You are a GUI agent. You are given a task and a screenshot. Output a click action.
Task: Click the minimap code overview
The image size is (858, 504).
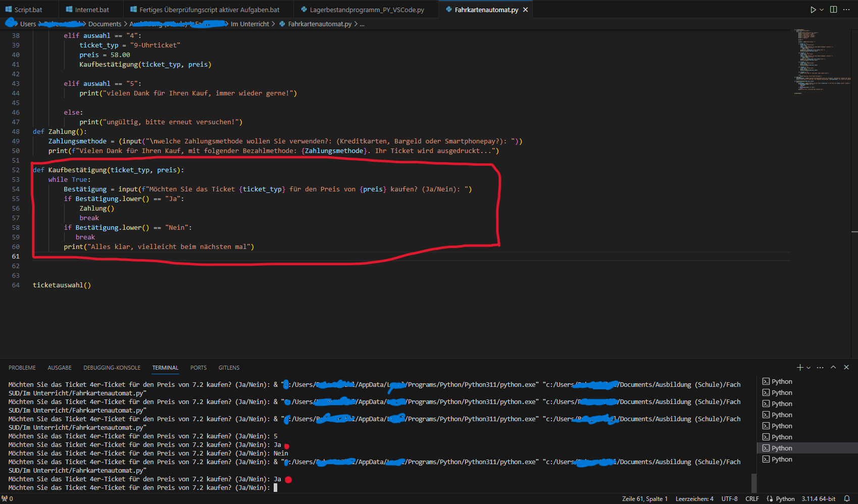point(823,61)
